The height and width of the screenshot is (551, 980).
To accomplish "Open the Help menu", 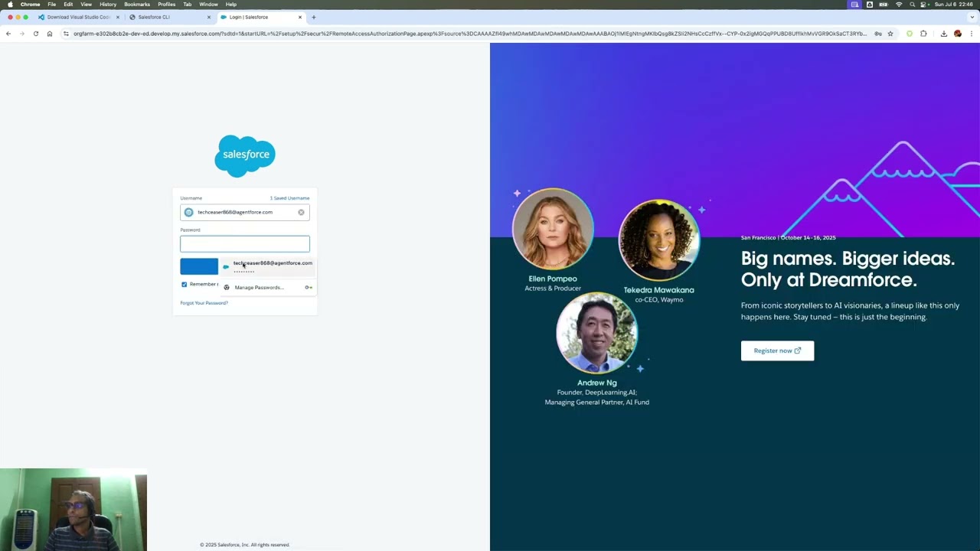I will click(x=231, y=5).
